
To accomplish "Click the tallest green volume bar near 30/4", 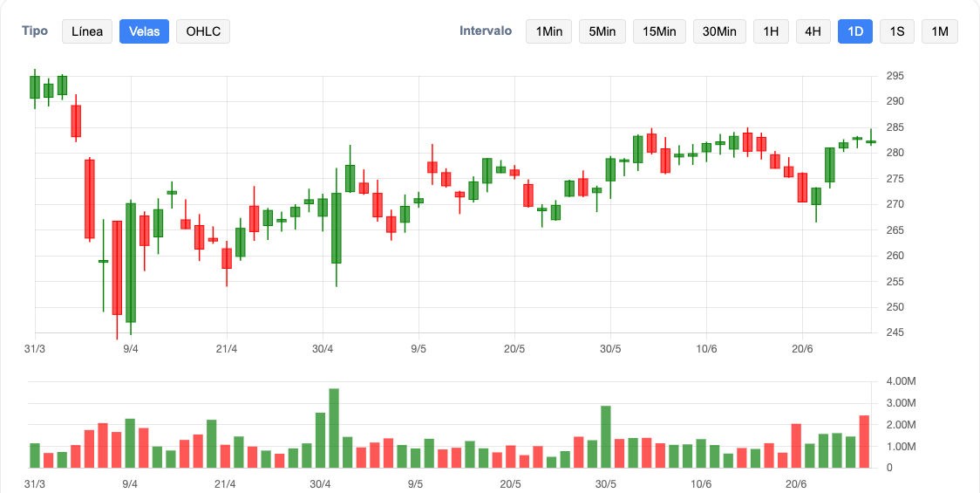I will pos(334,428).
